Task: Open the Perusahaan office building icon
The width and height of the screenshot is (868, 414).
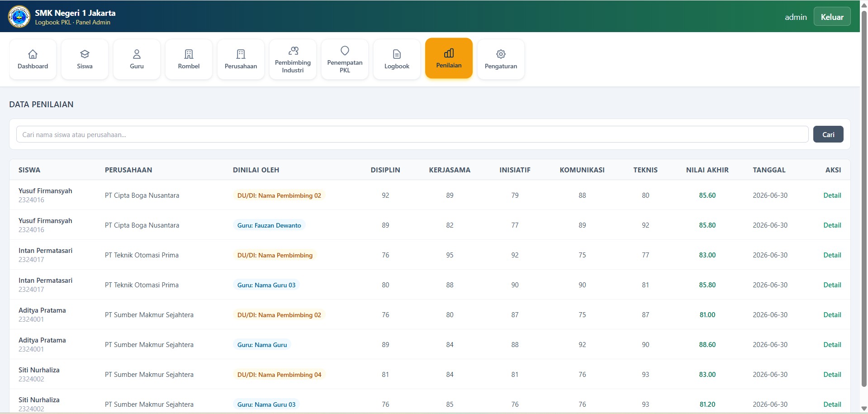Action: point(241,54)
